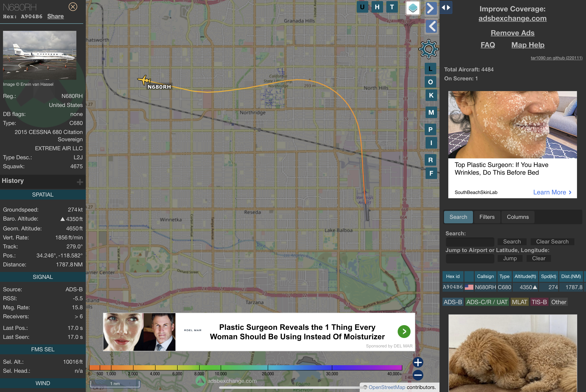586x392 pixels.
Task: Open the aircraft photo thumbnail
Action: [39, 55]
